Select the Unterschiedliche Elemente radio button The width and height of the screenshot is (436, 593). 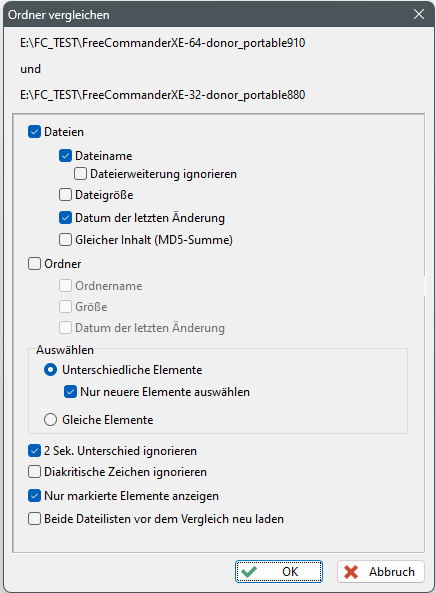51,369
